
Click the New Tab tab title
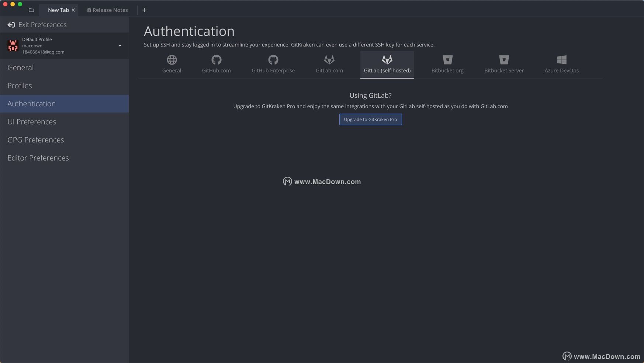[58, 10]
